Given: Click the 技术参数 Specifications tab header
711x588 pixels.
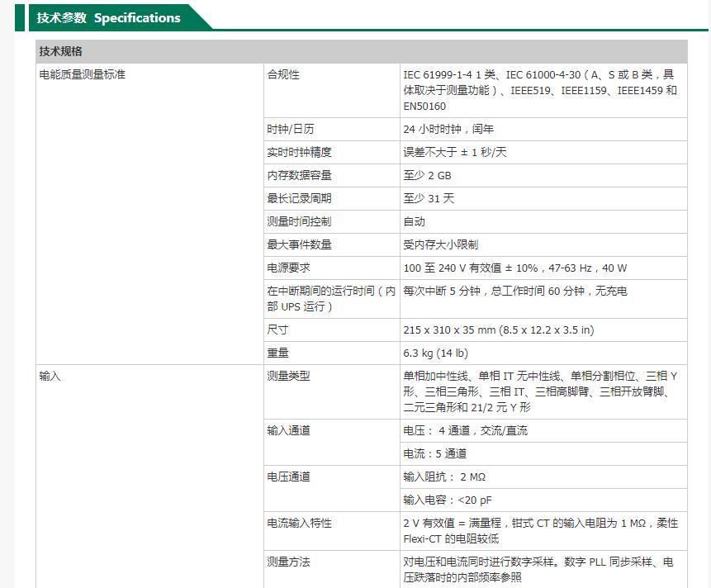Looking at the screenshot, I should (108, 18).
